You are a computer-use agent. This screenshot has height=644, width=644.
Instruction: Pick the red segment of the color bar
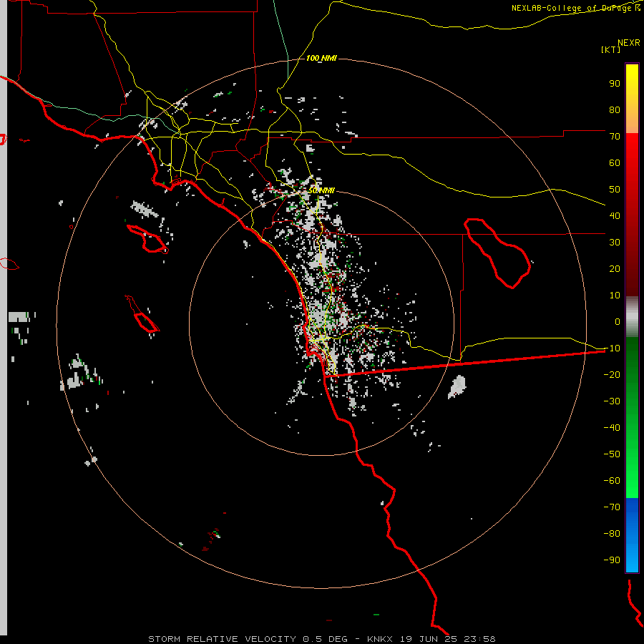[x=632, y=215]
